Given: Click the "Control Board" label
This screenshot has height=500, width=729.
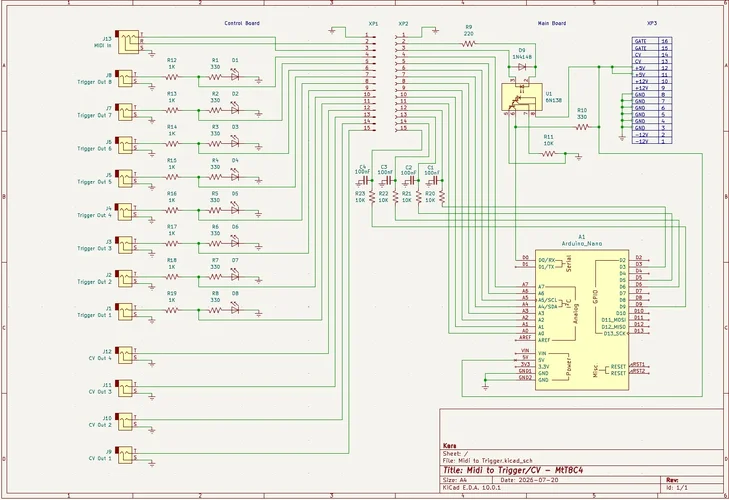Looking at the screenshot, I should (242, 23).
